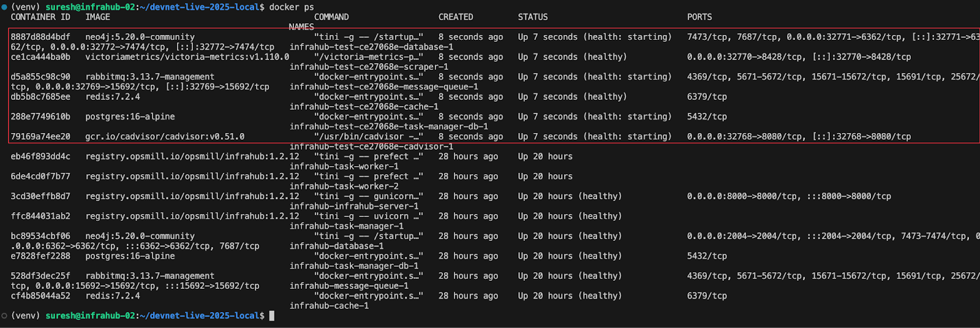This screenshot has height=328, width=980.
Task: Click the CREATED column header
Action: click(x=456, y=17)
